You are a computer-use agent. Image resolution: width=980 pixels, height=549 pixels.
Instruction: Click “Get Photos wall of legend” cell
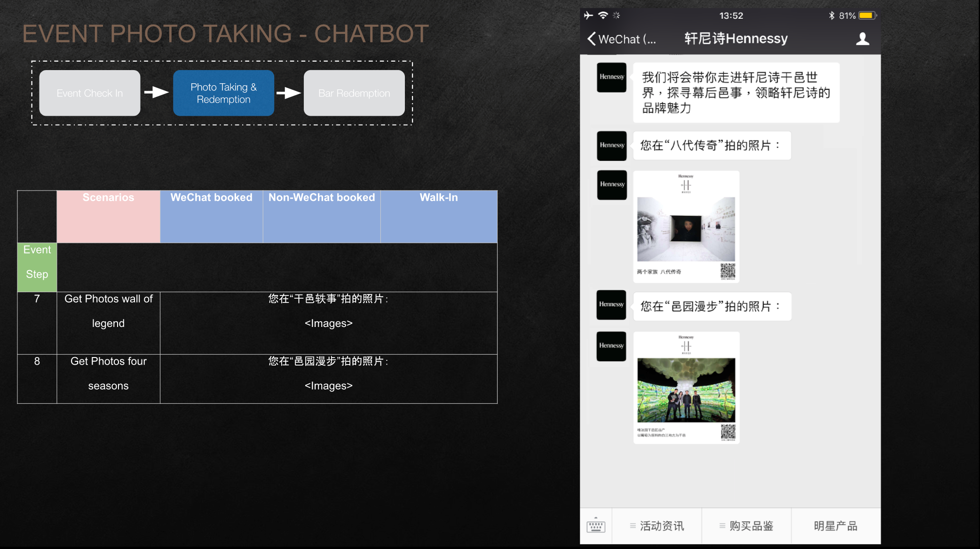tap(108, 323)
